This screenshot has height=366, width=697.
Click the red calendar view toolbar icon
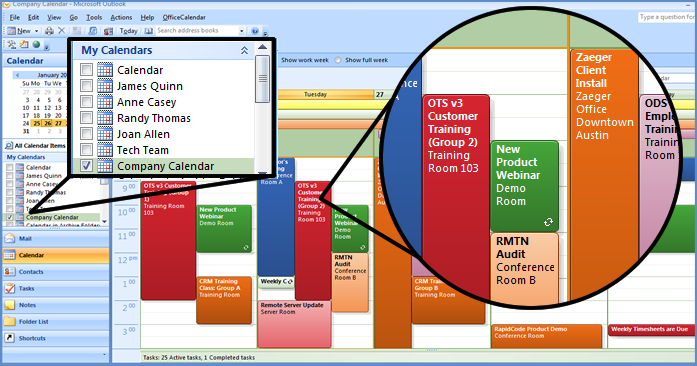[x=108, y=31]
